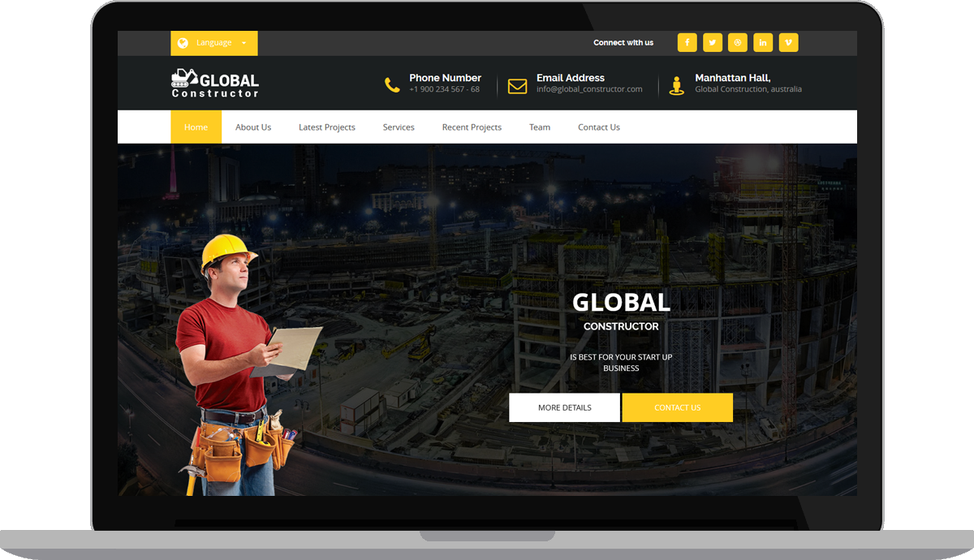
Task: Select the Home navigation tab
Action: [196, 127]
